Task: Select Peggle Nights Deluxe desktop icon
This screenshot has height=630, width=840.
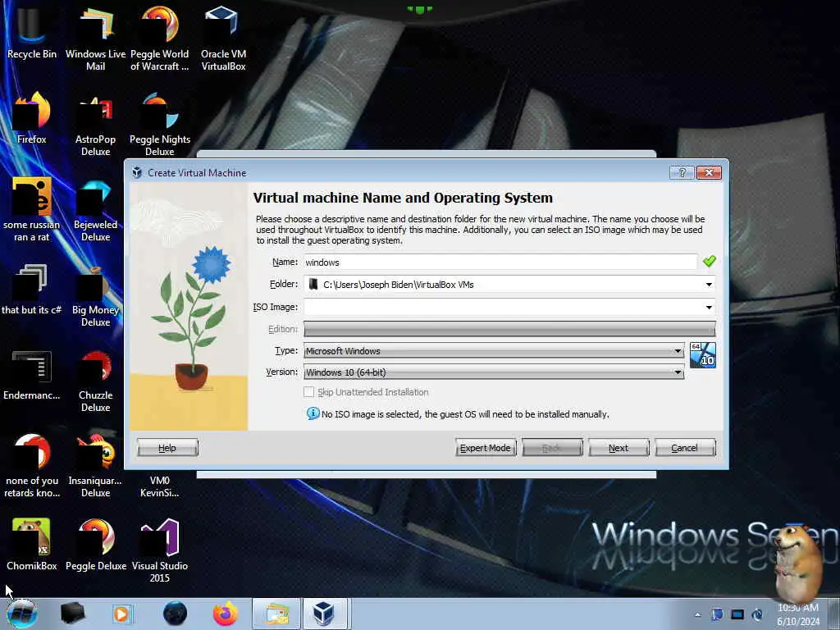Action: pyautogui.click(x=160, y=125)
